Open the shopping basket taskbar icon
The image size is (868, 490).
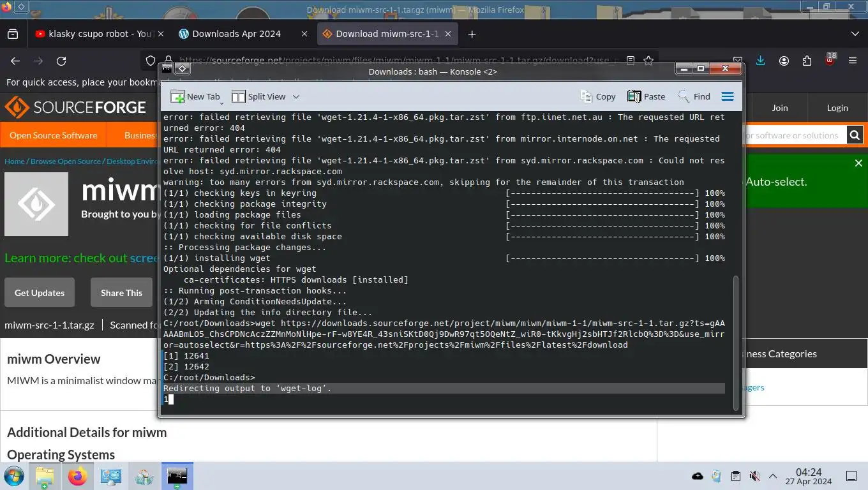(x=144, y=476)
